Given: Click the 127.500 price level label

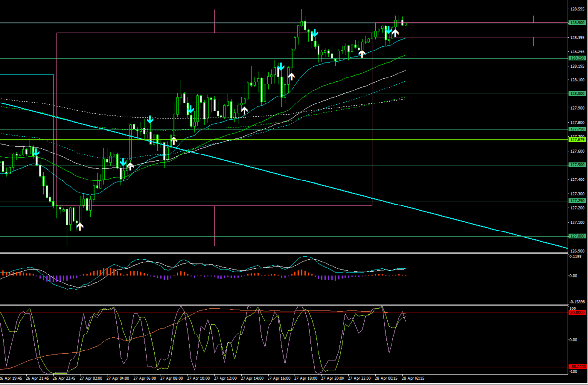Looking at the screenshot, I should [x=577, y=165].
